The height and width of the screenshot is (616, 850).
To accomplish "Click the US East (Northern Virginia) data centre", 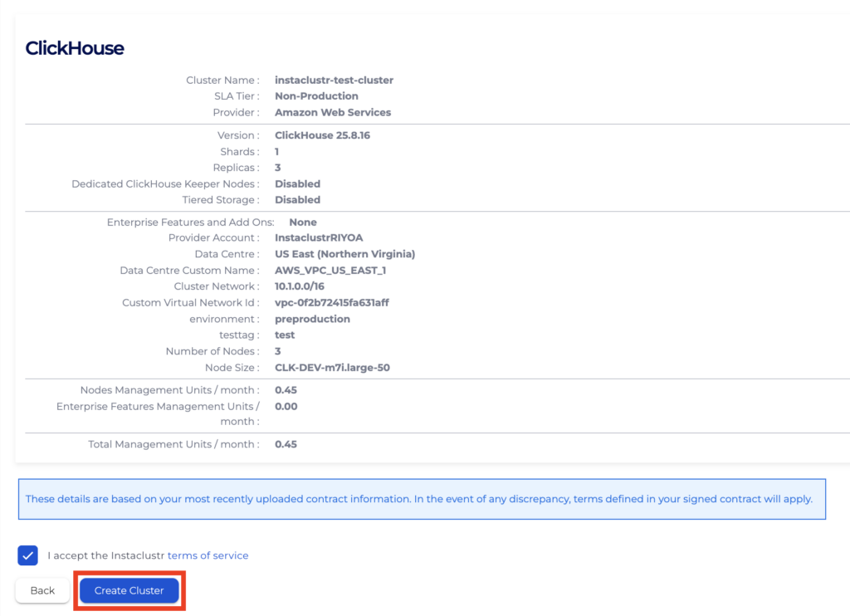I will 344,254.
